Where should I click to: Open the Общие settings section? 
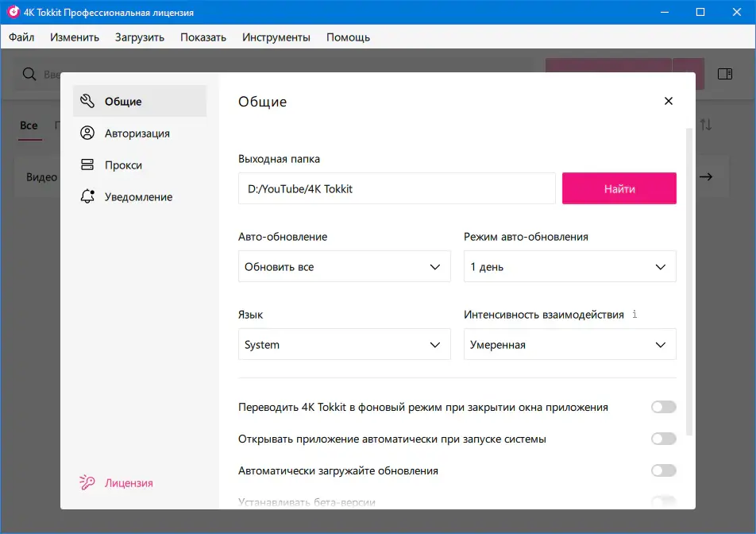click(125, 101)
